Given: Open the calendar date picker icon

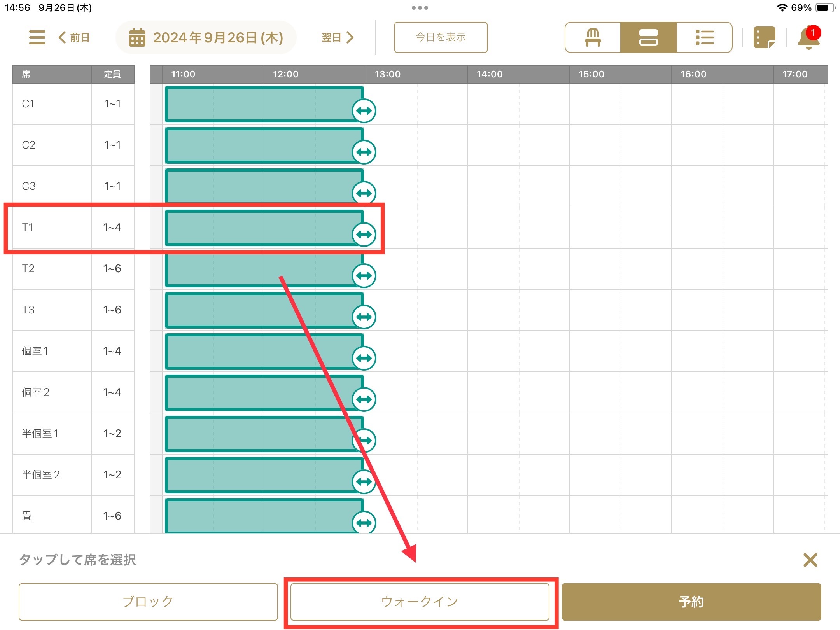Looking at the screenshot, I should 137,37.
